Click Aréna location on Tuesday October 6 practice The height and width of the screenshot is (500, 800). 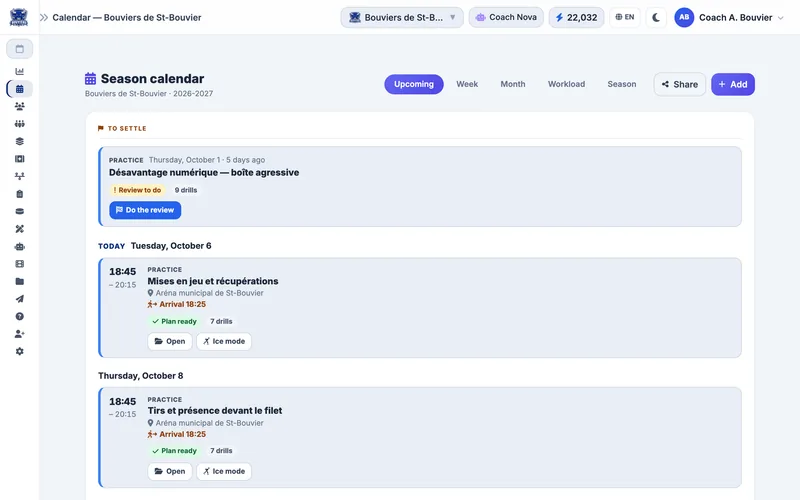pos(206,293)
